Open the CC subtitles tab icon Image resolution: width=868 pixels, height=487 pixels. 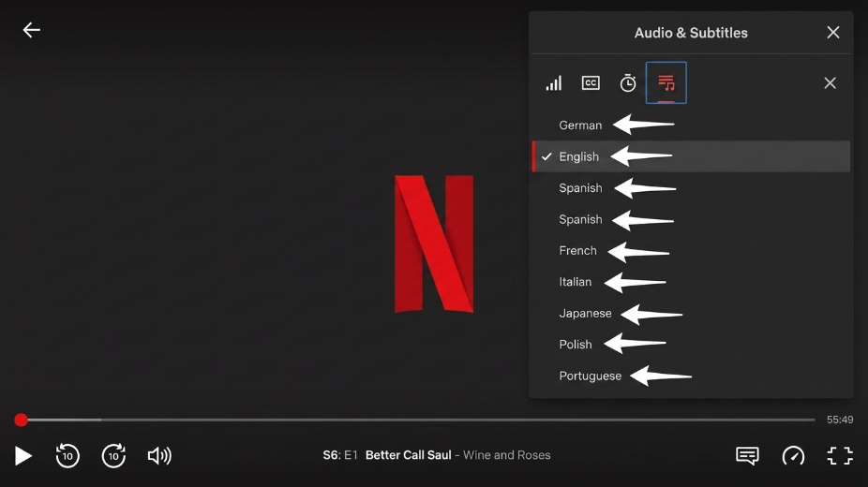591,83
